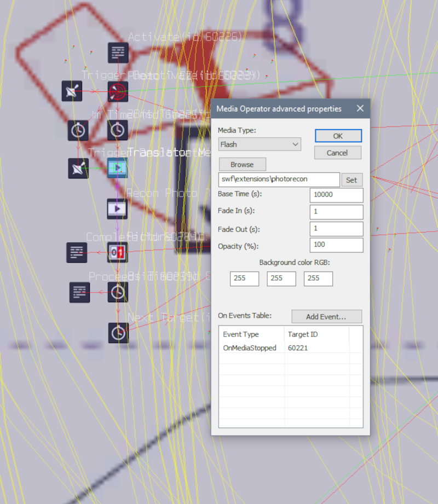Select the text node left of the counter
Screen dimensions: 438x504
pyautogui.click(x=77, y=252)
